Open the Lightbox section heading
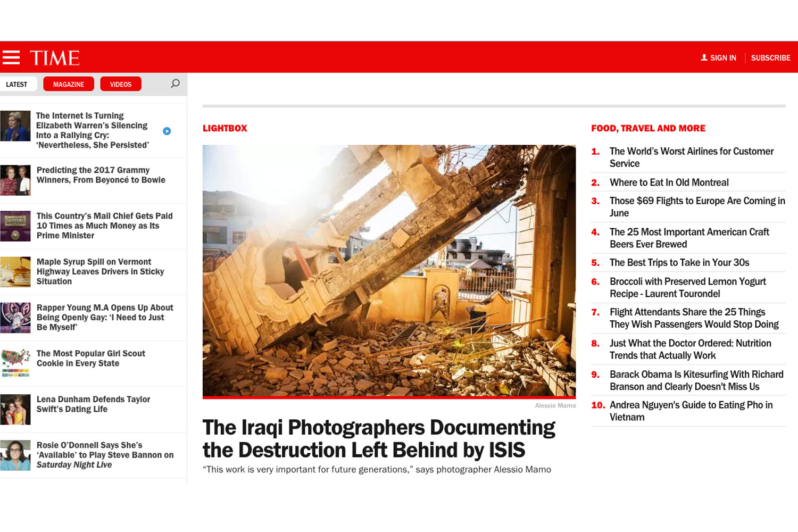Viewport: 798px width, 532px height. (225, 128)
